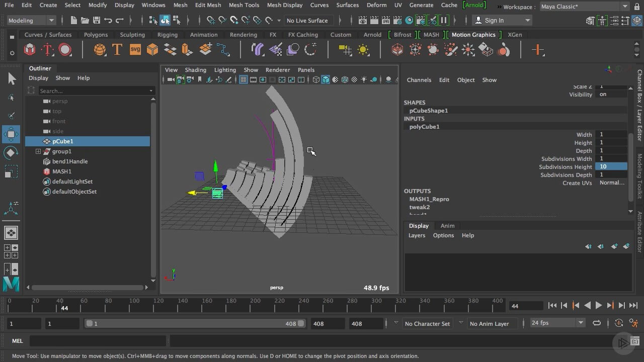
Task: Click the Open Scene folder icon
Action: [85, 21]
